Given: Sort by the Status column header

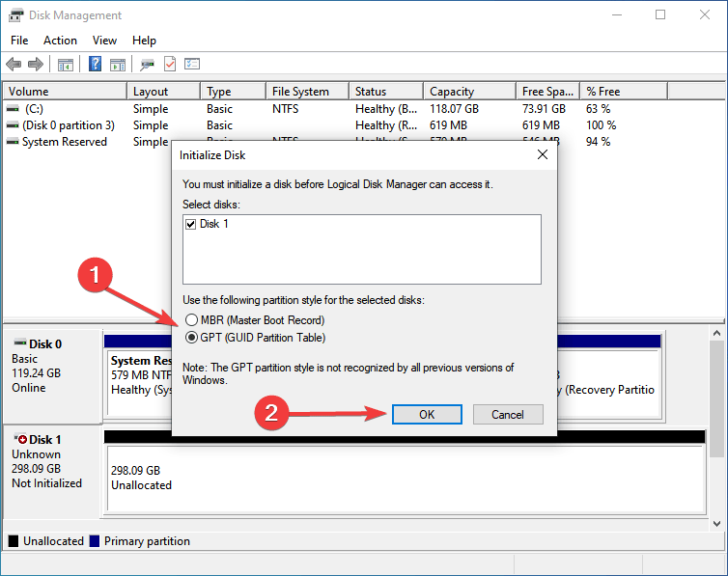Looking at the screenshot, I should pos(386,92).
